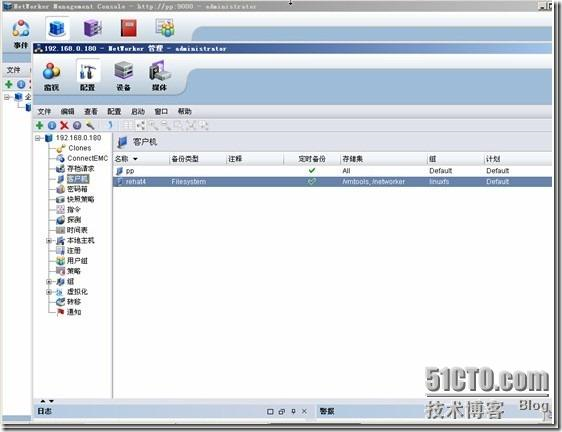Toggle the scheduled backup checkmark for rehat4
Viewport: 562px width, 432px height.
pyautogui.click(x=311, y=181)
